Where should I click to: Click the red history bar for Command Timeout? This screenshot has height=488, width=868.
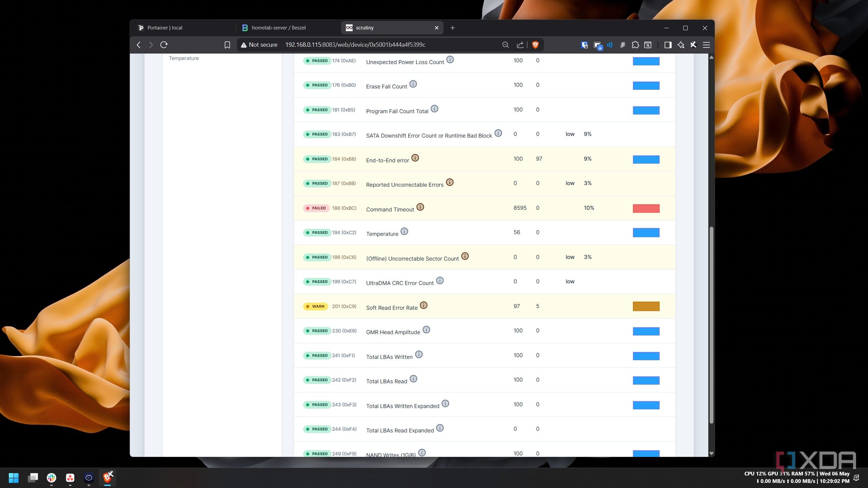(646, 208)
